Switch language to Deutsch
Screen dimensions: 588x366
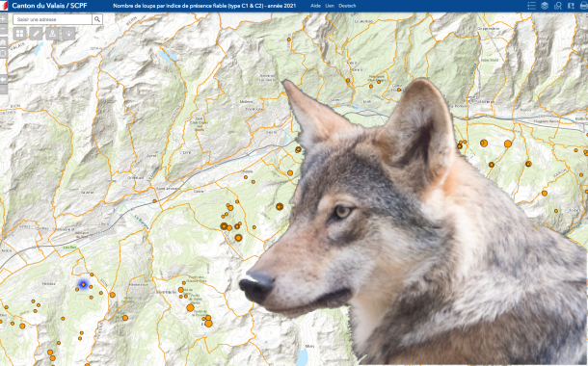pos(347,6)
